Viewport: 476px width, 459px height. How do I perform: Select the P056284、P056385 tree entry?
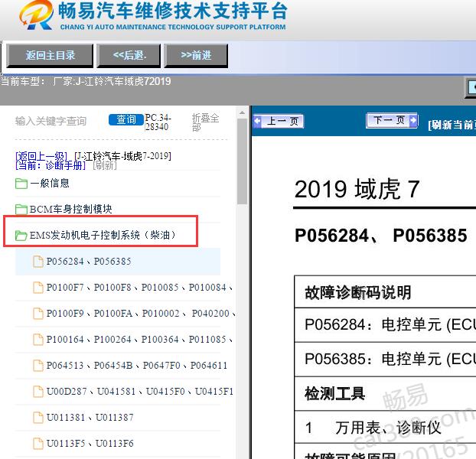tap(89, 262)
